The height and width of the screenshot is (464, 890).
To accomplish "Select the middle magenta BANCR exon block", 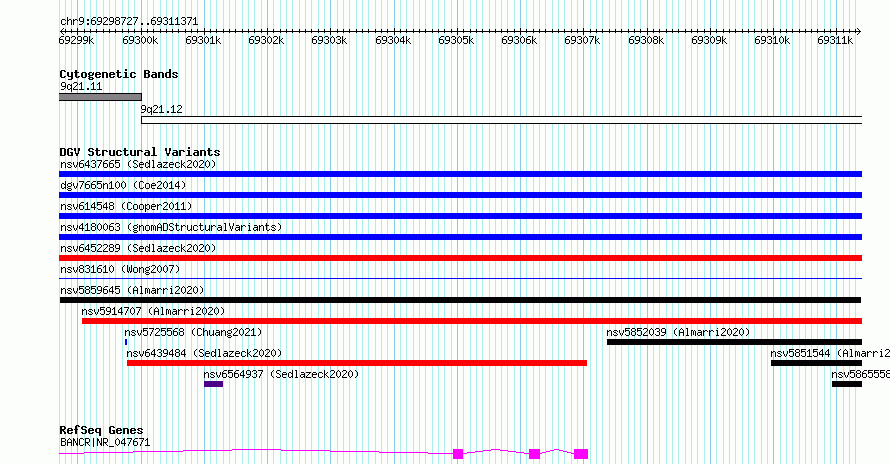I will click(534, 454).
